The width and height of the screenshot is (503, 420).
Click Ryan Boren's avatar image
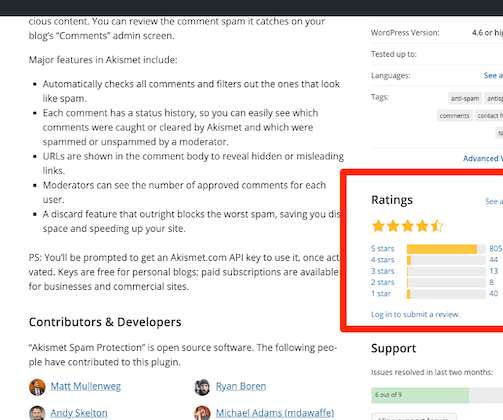pyautogui.click(x=202, y=387)
